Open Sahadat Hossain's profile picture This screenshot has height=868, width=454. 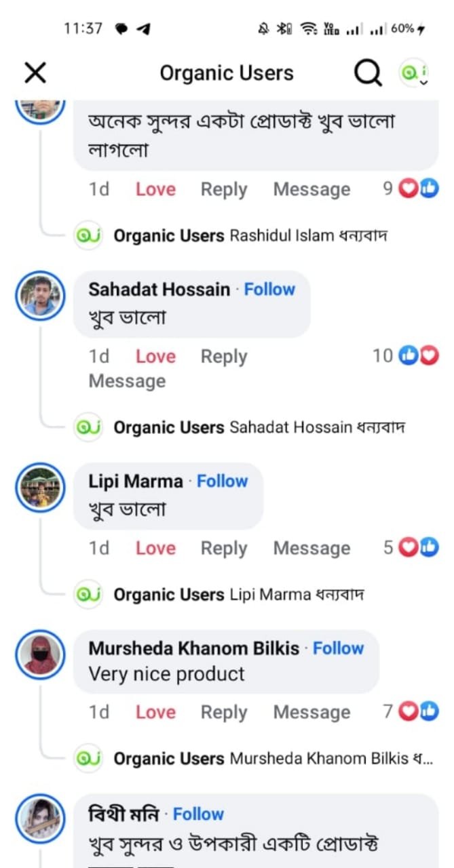point(40,296)
